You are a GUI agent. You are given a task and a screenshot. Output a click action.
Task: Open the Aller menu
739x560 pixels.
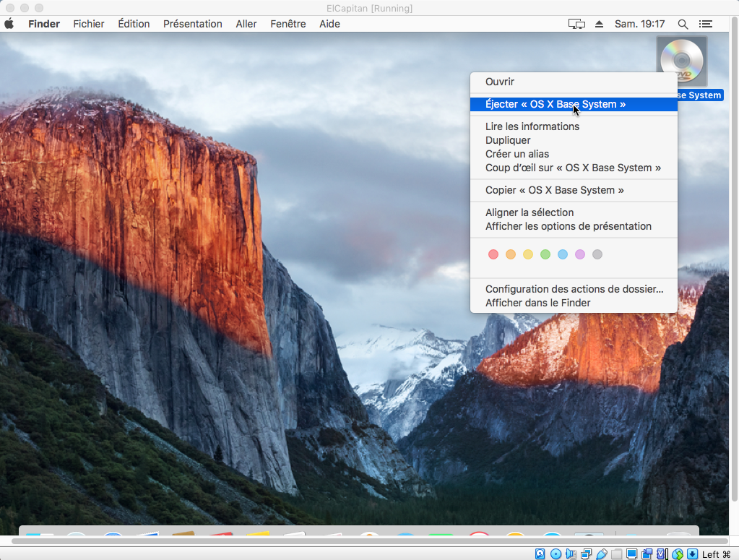(x=246, y=24)
